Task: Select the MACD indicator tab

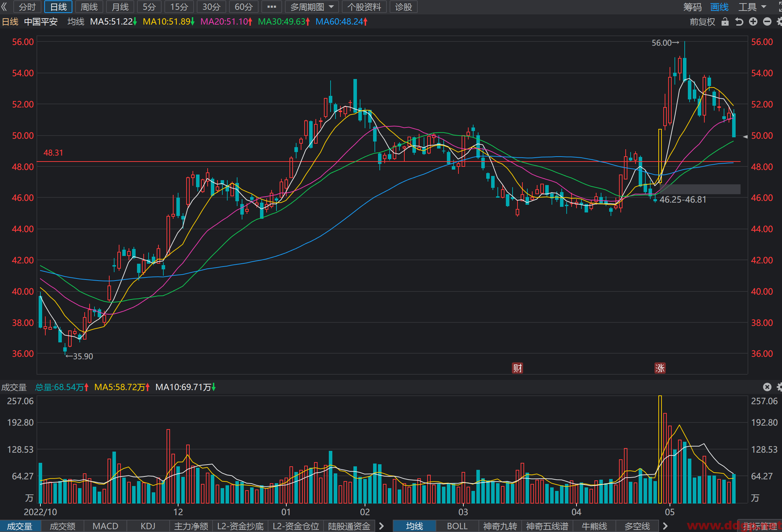Action: tap(105, 526)
